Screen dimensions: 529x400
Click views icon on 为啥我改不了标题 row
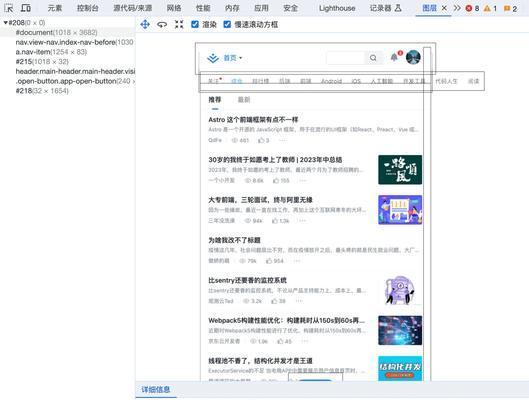(x=243, y=261)
